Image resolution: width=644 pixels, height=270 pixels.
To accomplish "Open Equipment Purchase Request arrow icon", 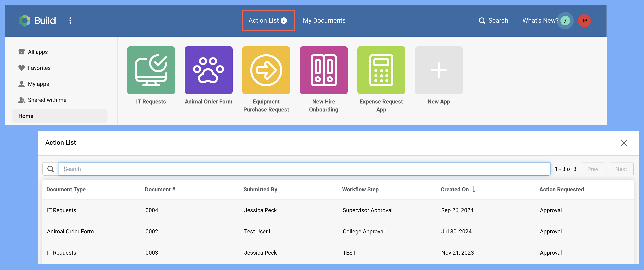I will pyautogui.click(x=266, y=70).
